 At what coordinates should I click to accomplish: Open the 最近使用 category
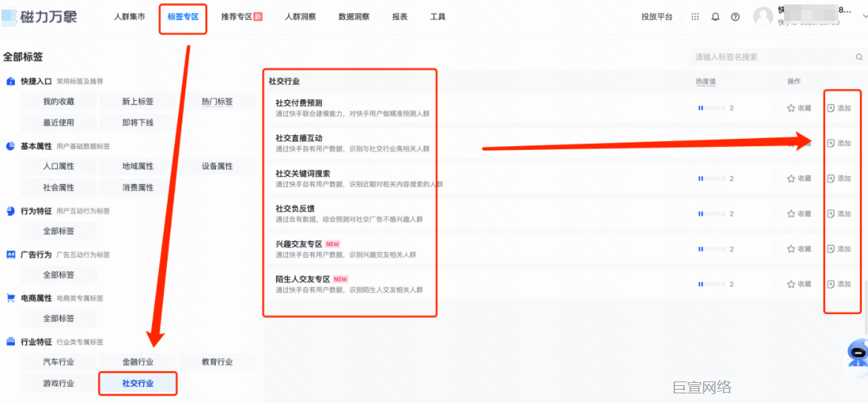(59, 123)
